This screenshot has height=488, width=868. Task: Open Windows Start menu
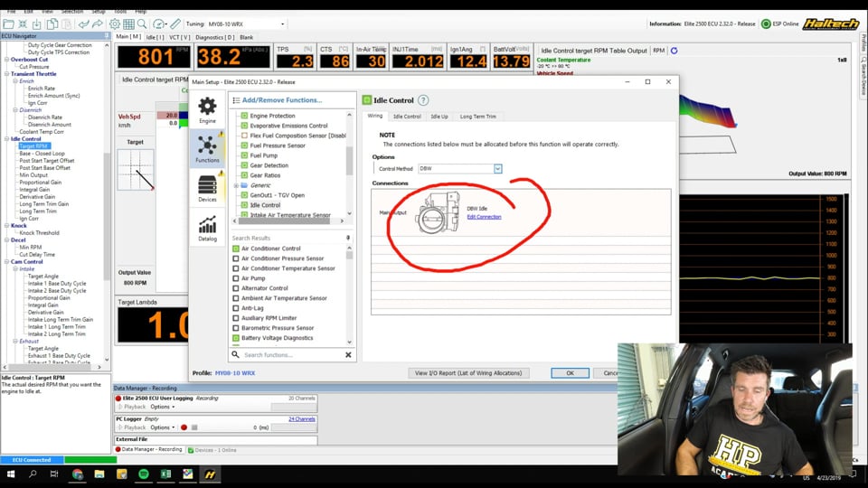point(11,474)
